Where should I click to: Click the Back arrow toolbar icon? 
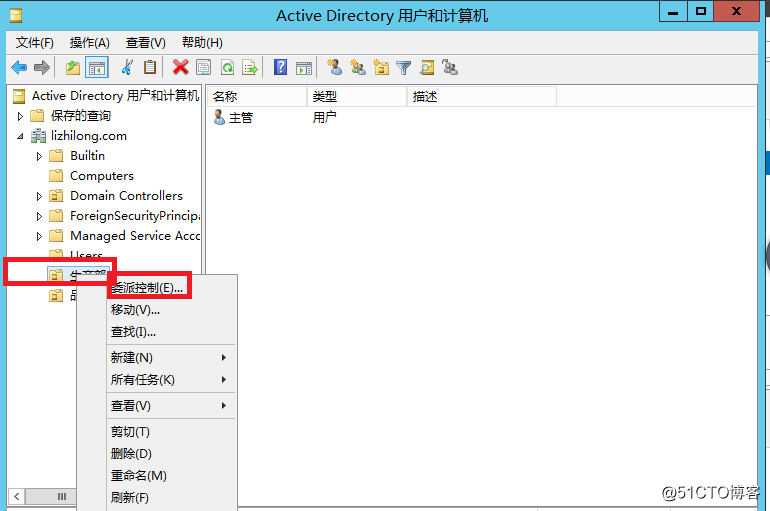pyautogui.click(x=19, y=67)
